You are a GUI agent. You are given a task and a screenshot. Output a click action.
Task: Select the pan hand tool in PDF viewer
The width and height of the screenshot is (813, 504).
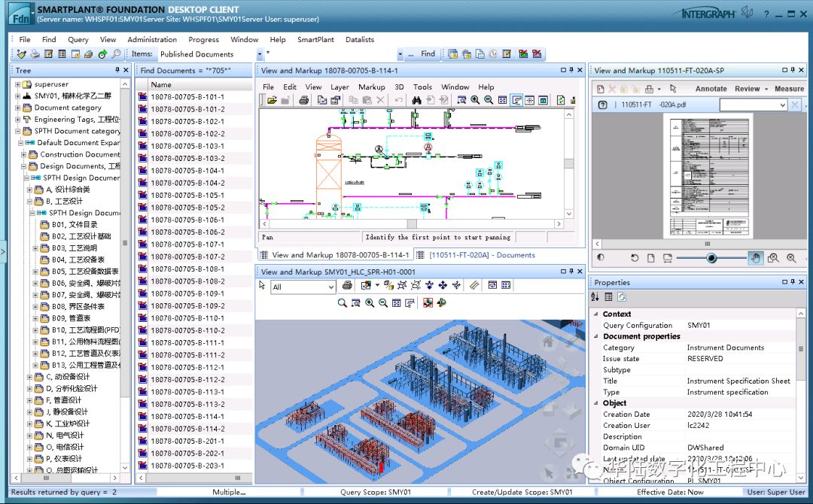tap(755, 258)
